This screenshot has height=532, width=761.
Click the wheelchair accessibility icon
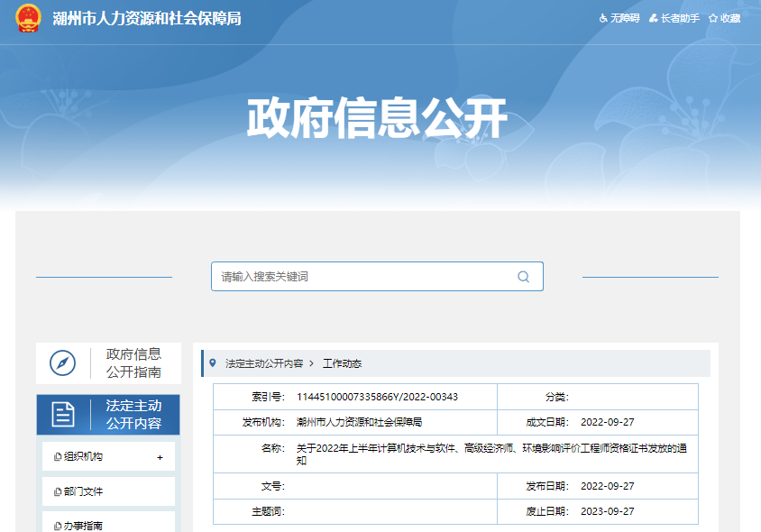tap(603, 18)
